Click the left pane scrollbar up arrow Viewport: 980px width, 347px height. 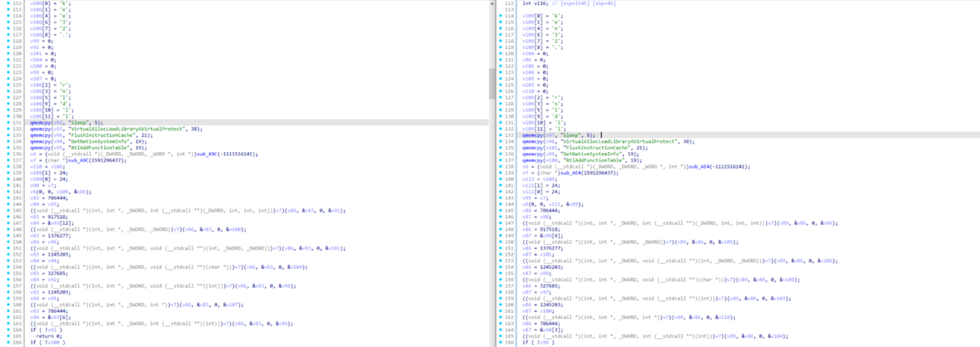click(492, 4)
